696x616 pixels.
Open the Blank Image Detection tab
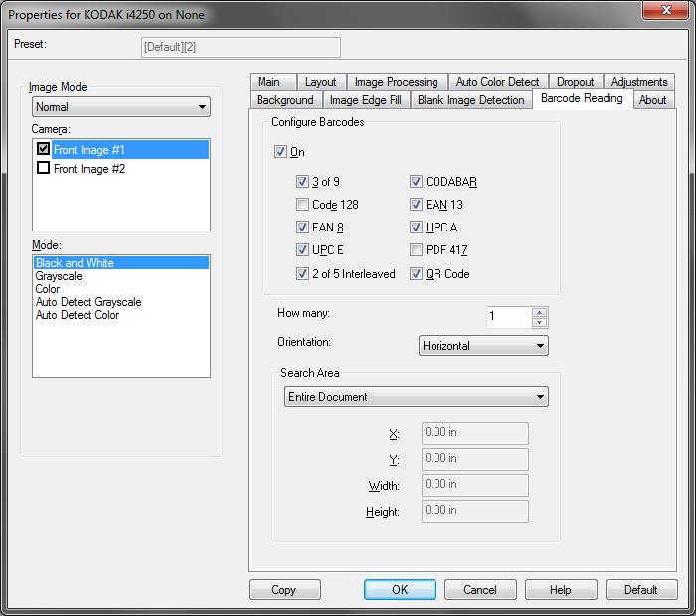(x=471, y=100)
